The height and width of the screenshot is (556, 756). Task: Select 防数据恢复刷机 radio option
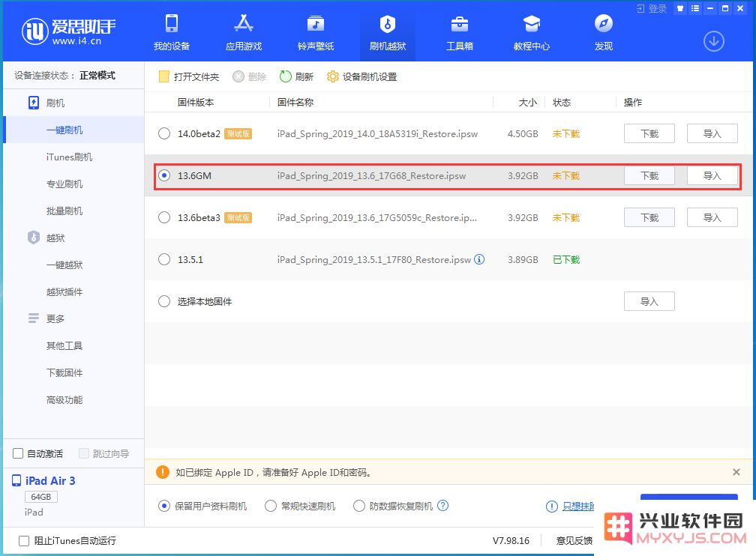[x=359, y=506]
